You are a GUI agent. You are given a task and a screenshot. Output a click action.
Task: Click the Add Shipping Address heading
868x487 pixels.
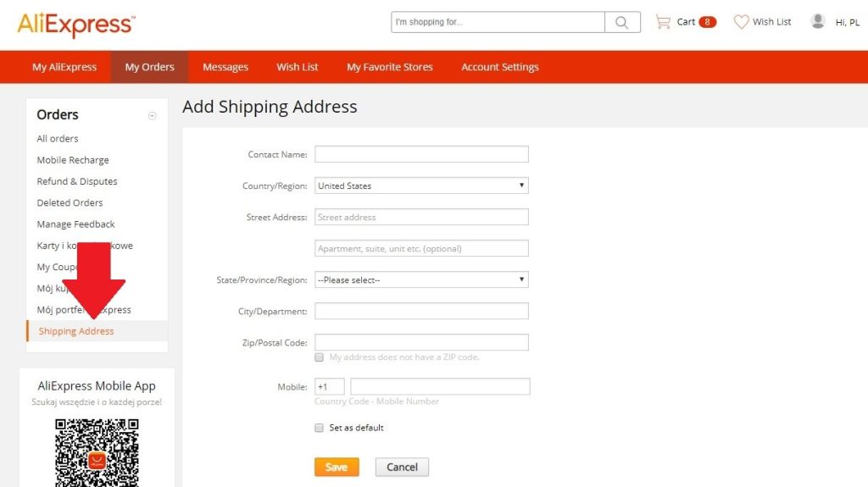pyautogui.click(x=270, y=107)
